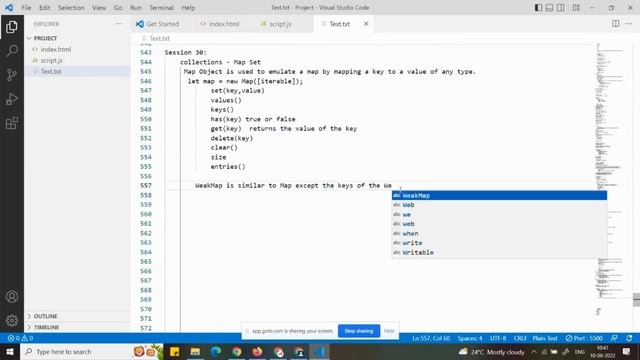The image size is (640, 360).
Task: Click the Text.txt breadcrumb
Action: click(159, 38)
